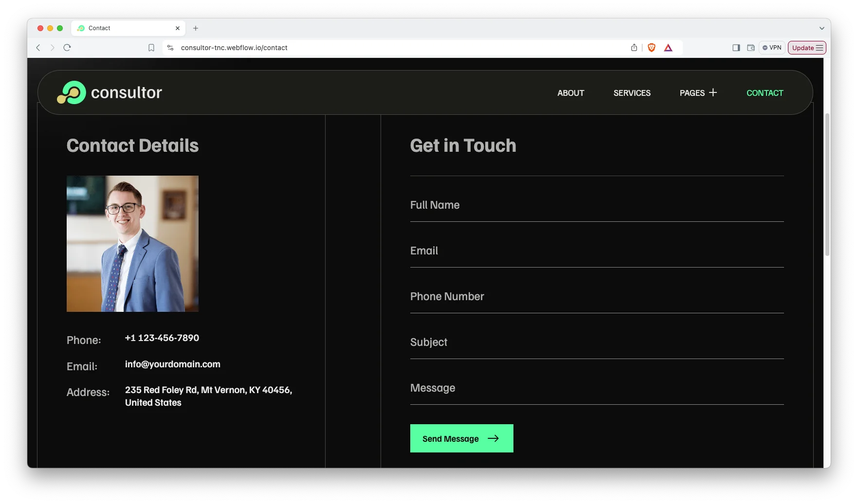
Task: Click the info@yourdomain.com email link
Action: [172, 364]
